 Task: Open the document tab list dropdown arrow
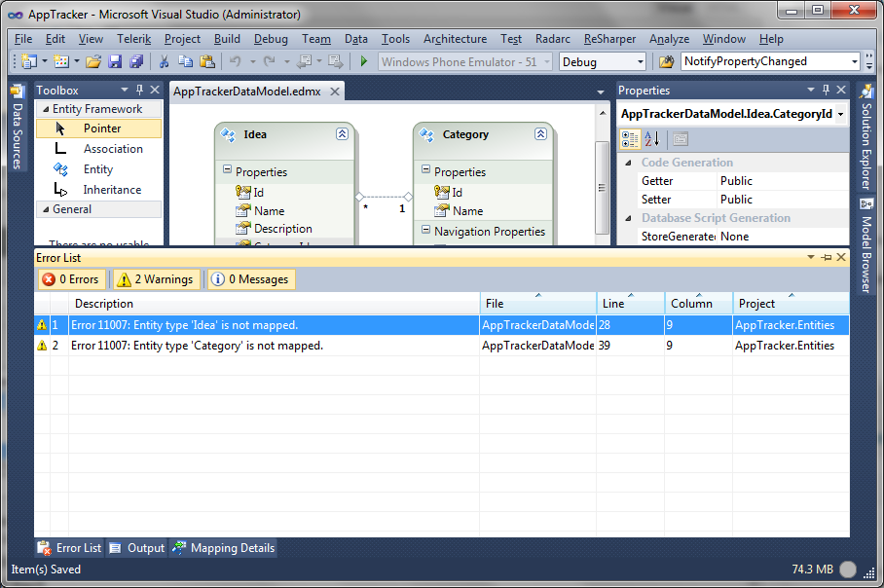(601, 92)
